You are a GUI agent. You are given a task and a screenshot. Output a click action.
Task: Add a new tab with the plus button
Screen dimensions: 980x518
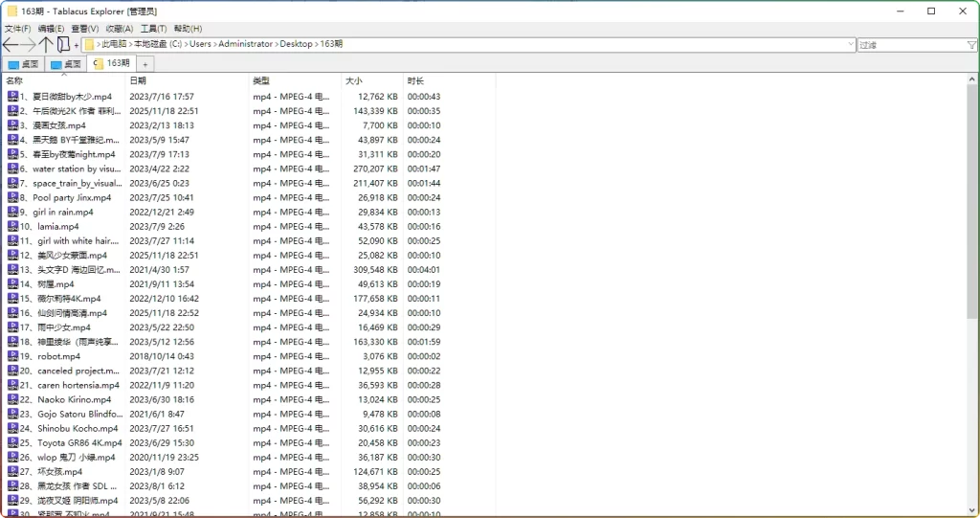[x=146, y=64]
